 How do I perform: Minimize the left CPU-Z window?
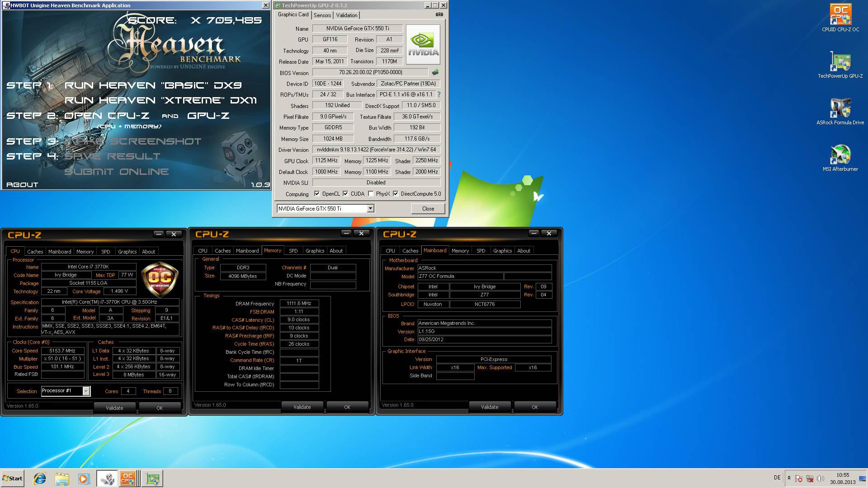(158, 234)
